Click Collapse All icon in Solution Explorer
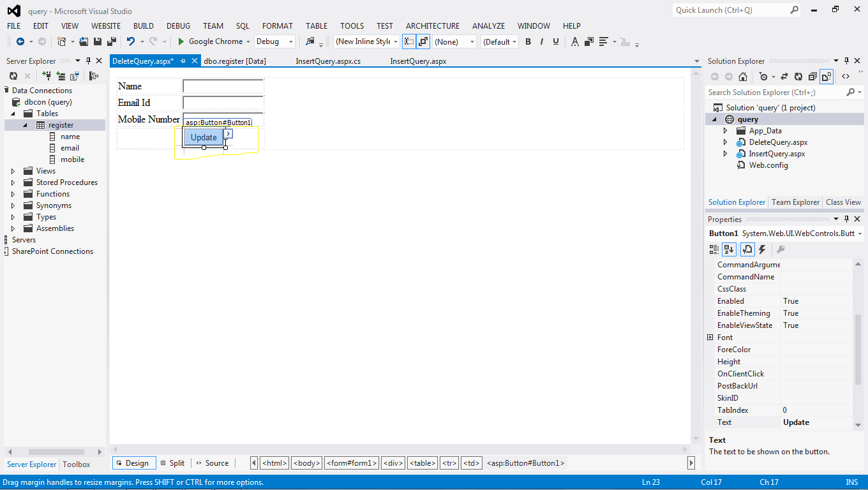The width and height of the screenshot is (868, 490). coord(812,77)
